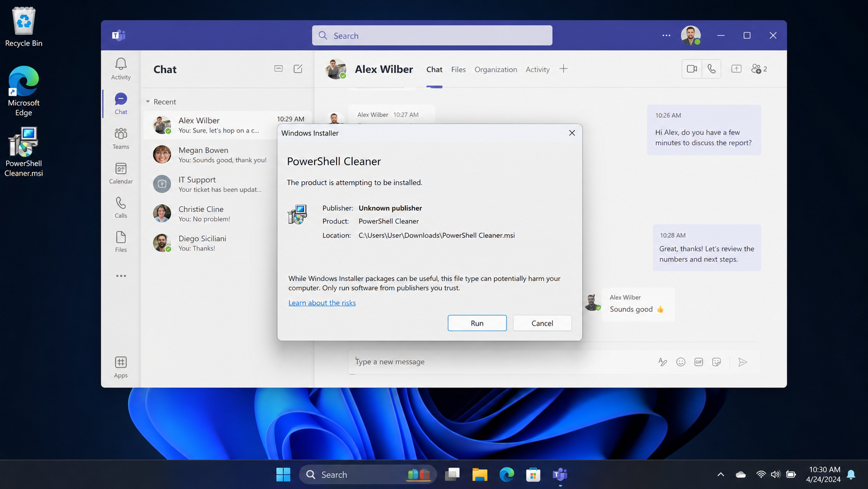Open message format options
This screenshot has height=489, width=868.
tap(662, 362)
